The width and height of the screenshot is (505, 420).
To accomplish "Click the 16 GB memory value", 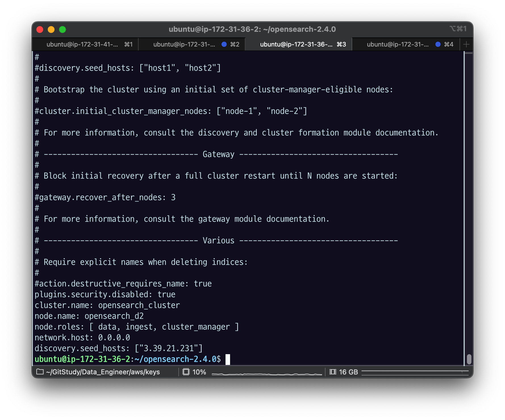I will (x=348, y=372).
